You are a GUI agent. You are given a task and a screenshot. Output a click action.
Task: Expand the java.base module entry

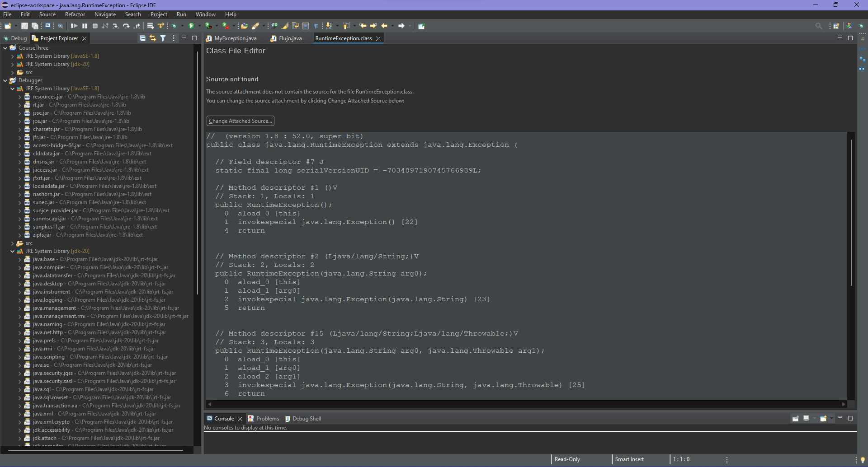coord(20,259)
